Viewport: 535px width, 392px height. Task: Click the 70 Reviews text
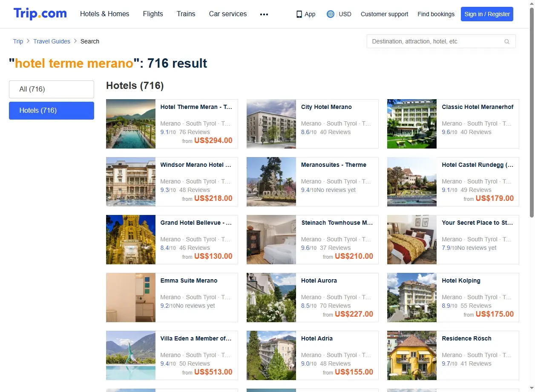coord(335,306)
